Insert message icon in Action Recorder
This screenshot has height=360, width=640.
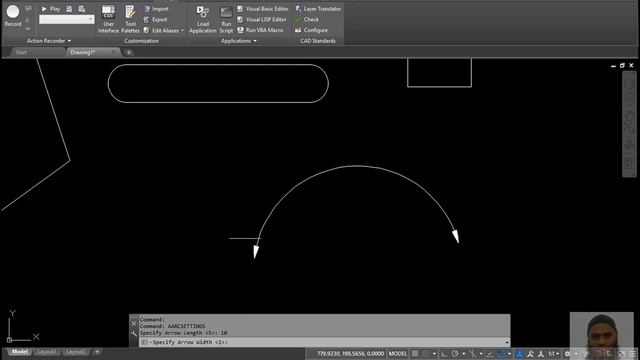[x=28, y=9]
